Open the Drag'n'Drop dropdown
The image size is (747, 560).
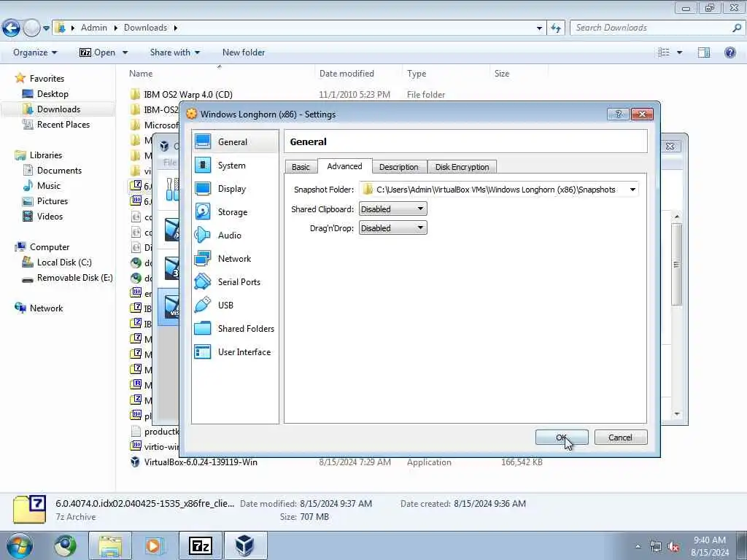[x=393, y=228]
